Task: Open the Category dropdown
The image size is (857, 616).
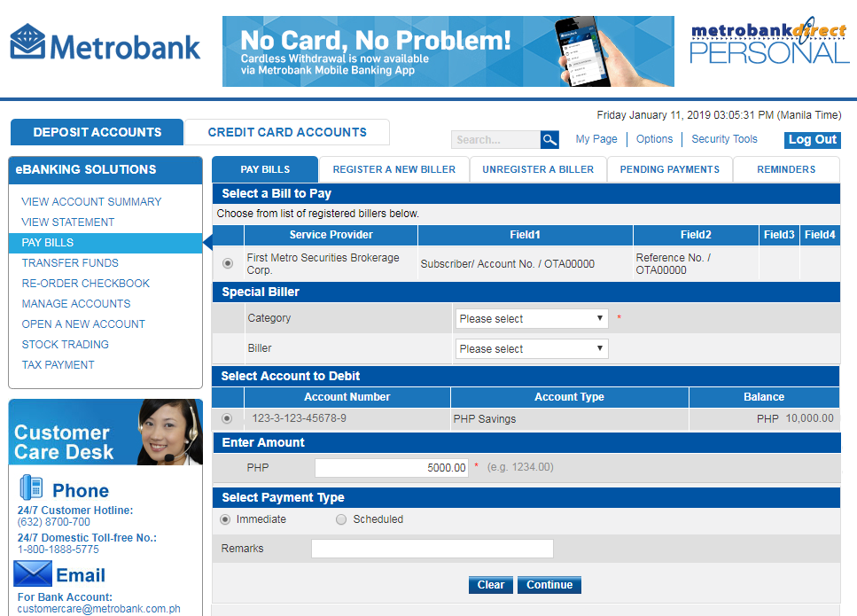Action: 532,319
